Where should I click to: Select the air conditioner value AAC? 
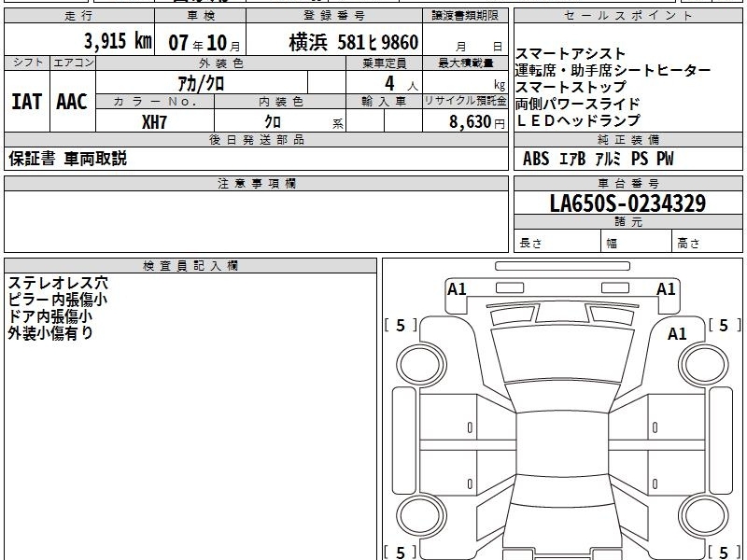[x=72, y=102]
